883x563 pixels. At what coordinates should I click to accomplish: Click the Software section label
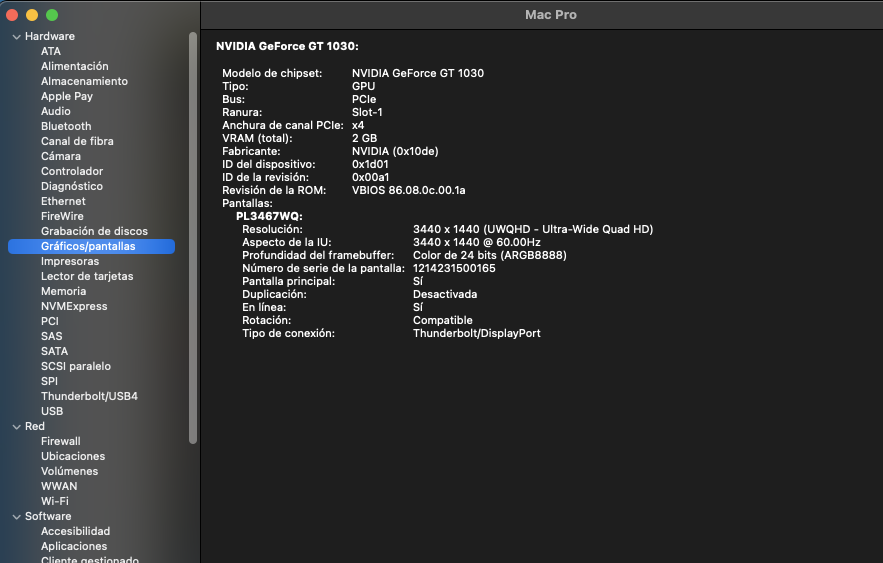click(x=48, y=517)
